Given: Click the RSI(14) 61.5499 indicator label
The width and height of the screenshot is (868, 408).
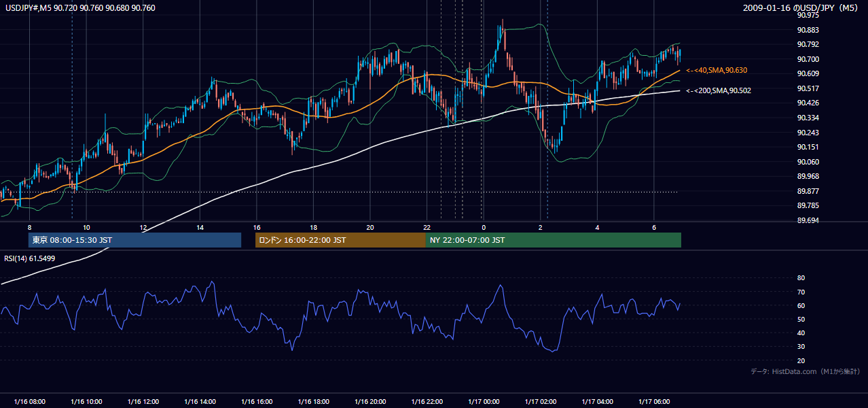Looking at the screenshot, I should coord(30,258).
